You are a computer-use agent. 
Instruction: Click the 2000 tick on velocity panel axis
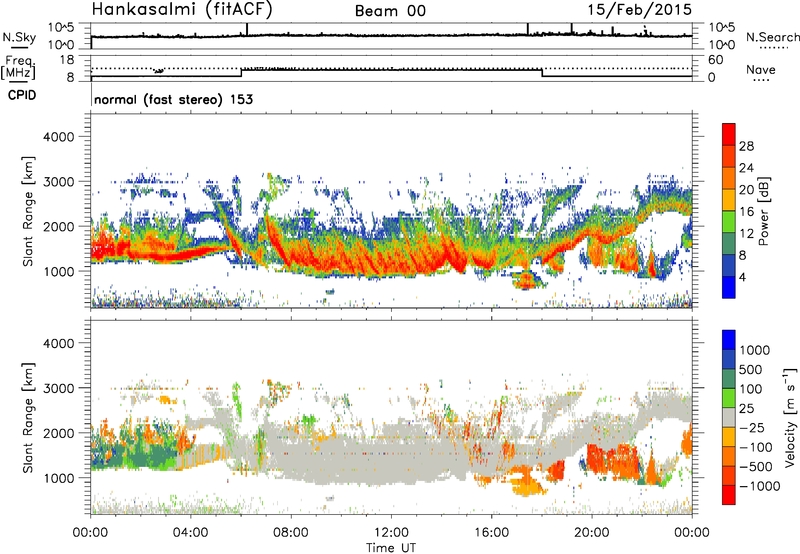point(58,433)
